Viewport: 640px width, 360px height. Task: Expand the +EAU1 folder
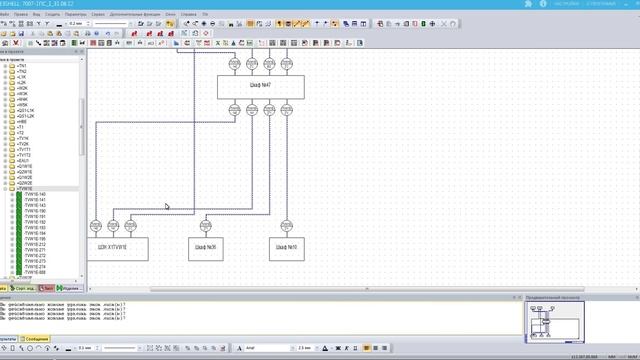(x=5, y=161)
